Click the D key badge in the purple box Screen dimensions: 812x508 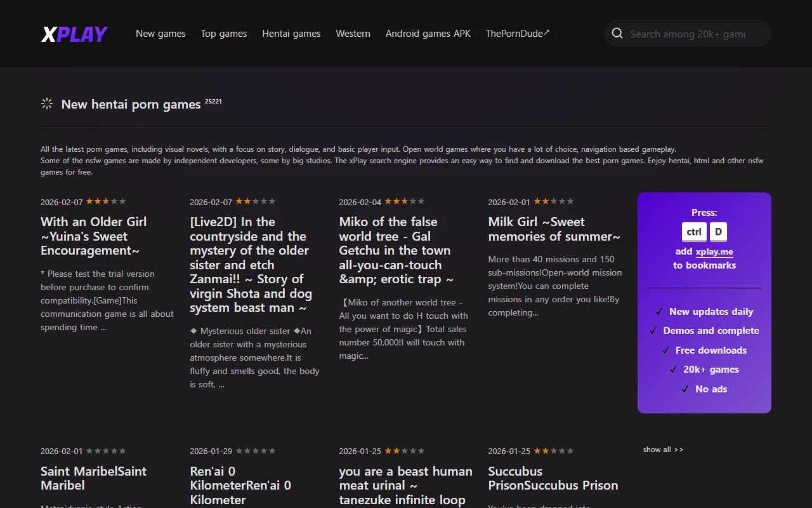tap(717, 232)
